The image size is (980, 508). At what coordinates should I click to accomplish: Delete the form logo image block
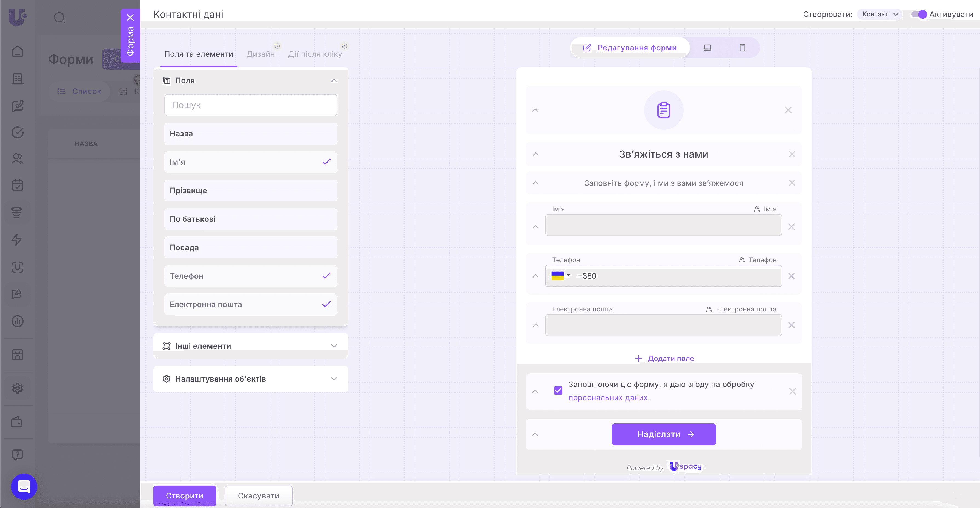tap(788, 110)
